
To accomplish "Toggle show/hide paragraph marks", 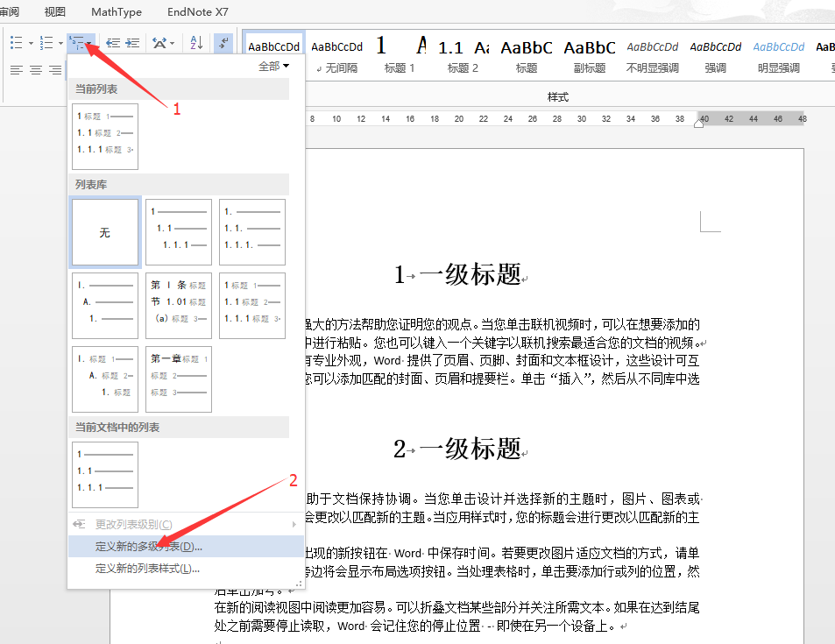I will pyautogui.click(x=223, y=43).
